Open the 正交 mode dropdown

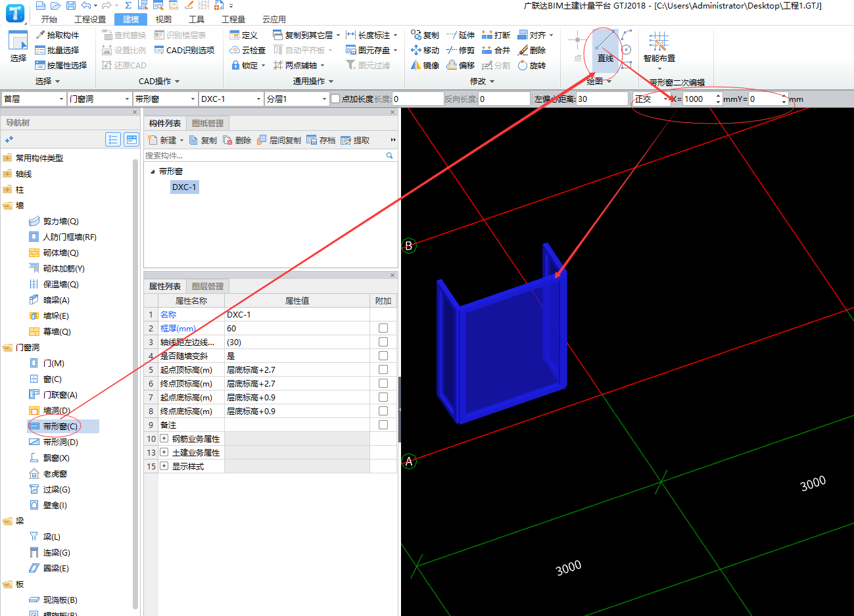click(652, 99)
